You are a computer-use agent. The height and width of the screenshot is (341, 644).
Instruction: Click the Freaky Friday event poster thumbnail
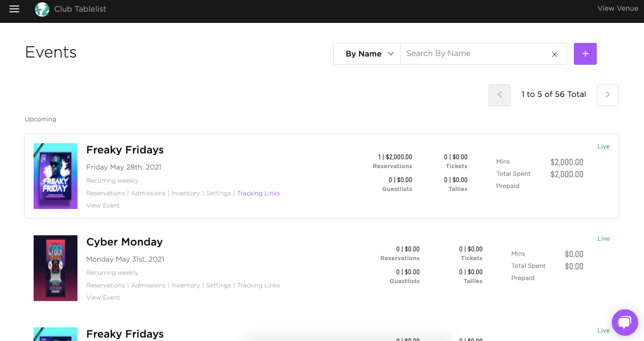pos(56,176)
